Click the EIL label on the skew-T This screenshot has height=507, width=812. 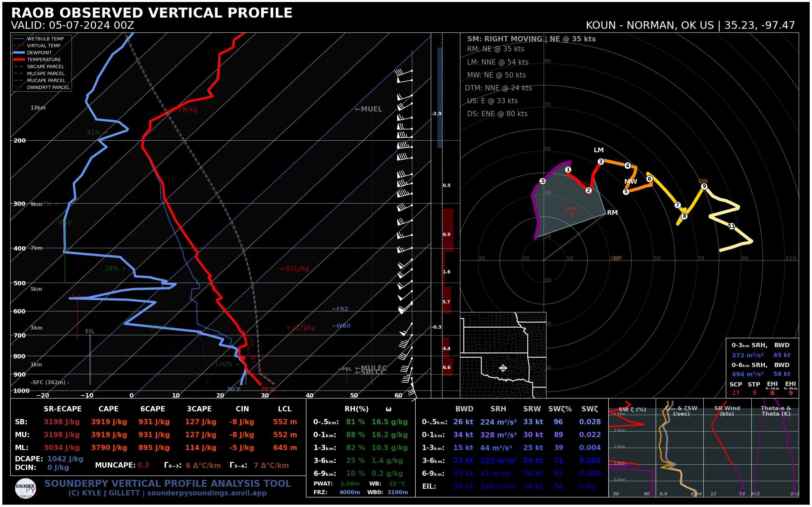tap(90, 331)
